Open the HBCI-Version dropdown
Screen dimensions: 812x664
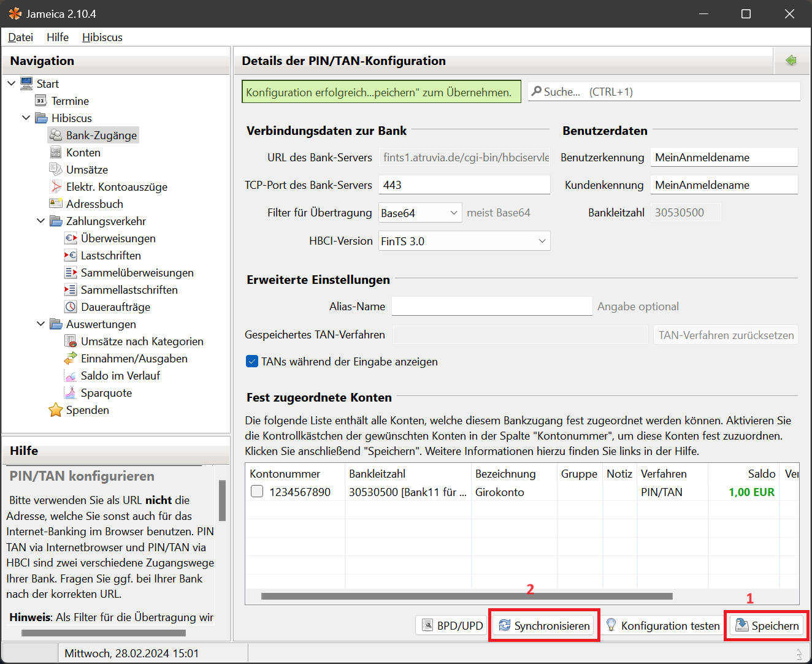pyautogui.click(x=464, y=241)
